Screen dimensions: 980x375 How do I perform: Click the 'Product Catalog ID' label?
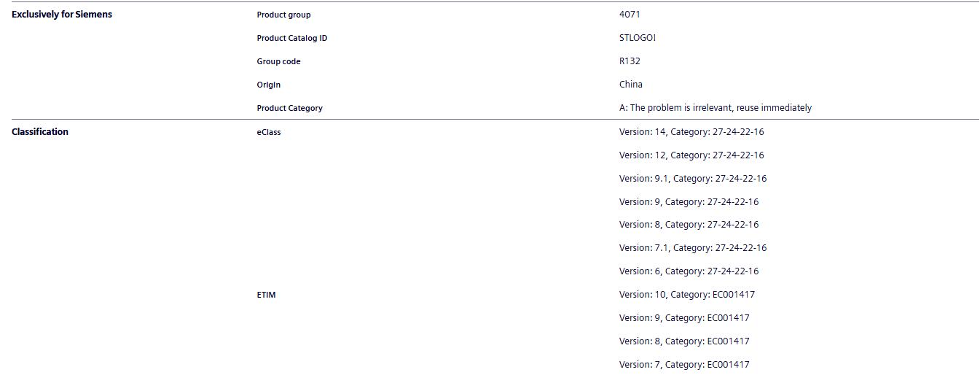[x=291, y=38]
